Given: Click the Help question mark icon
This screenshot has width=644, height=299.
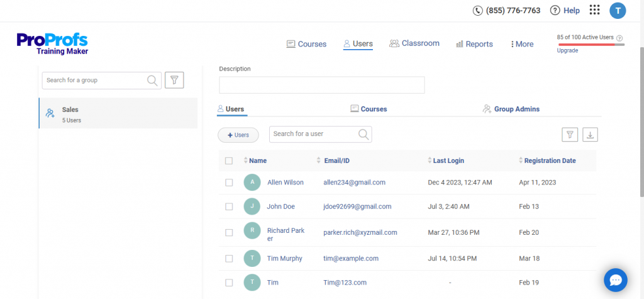Looking at the screenshot, I should (x=555, y=11).
